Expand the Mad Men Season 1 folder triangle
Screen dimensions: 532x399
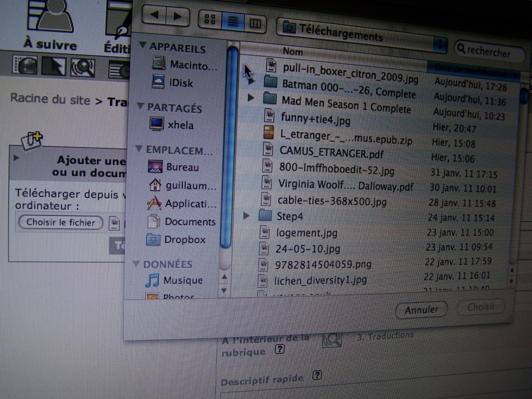[x=250, y=98]
